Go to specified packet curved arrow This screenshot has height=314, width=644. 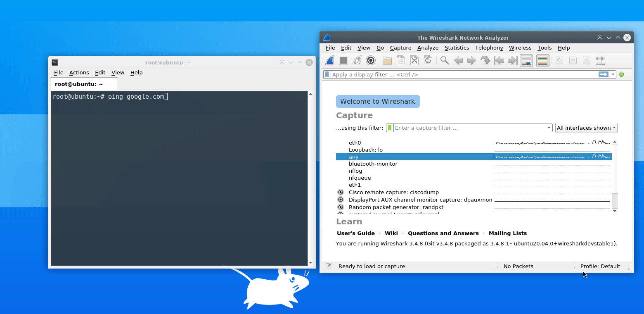(485, 61)
